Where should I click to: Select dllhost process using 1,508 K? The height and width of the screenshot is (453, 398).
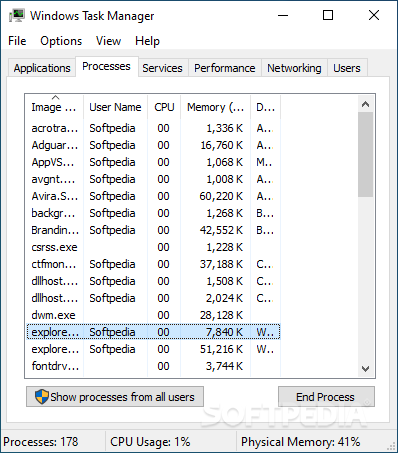click(153, 281)
